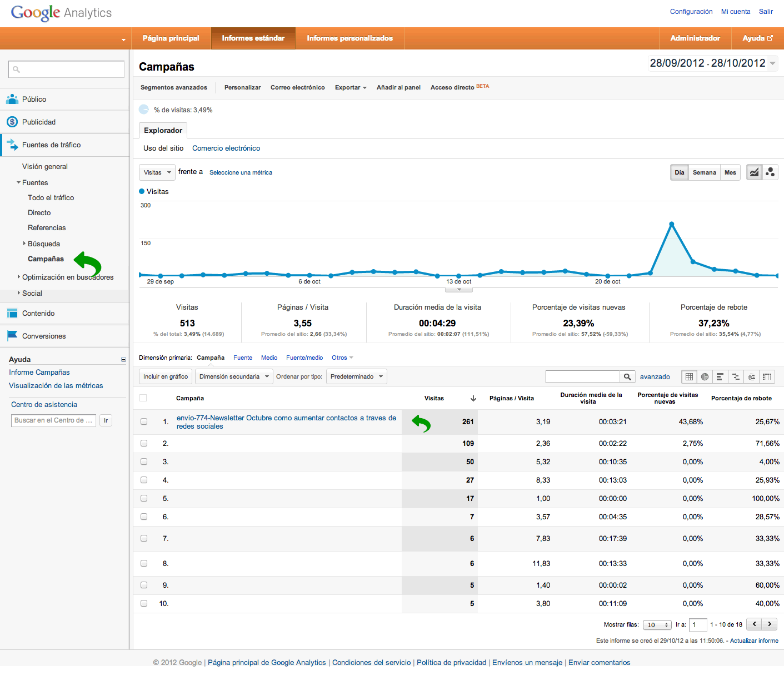Open the Dimensión secundaria dropdown
Screen dimensions: 784x675
[x=234, y=376]
